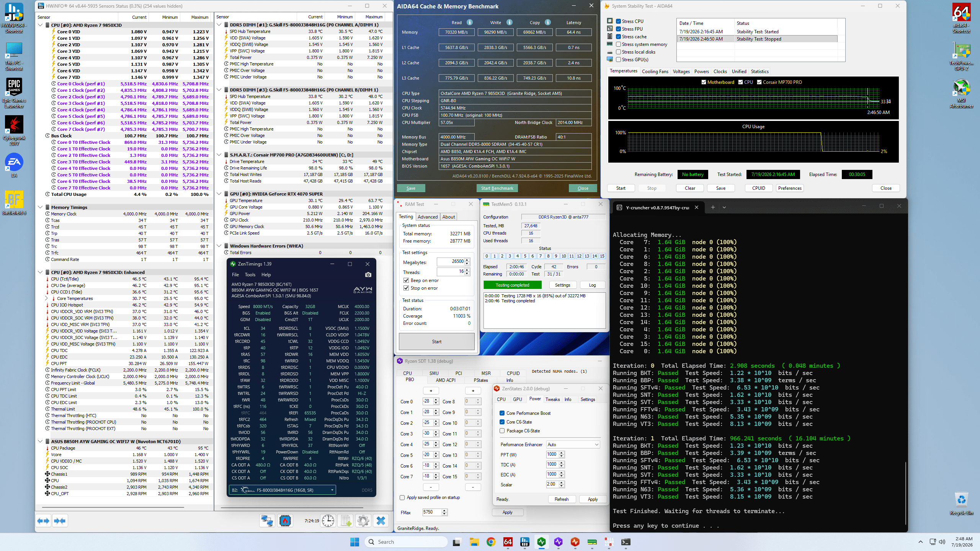Screen dimensions: 980x551
Task: Click the info icon beside Write in AIDA64 benchmark
Action: [510, 22]
